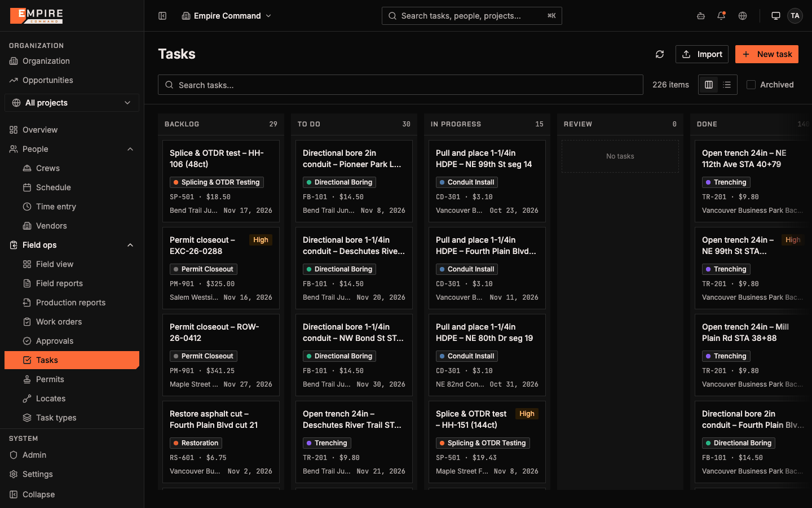Collapse the People section chevron
The width and height of the screenshot is (812, 508).
pyautogui.click(x=130, y=149)
